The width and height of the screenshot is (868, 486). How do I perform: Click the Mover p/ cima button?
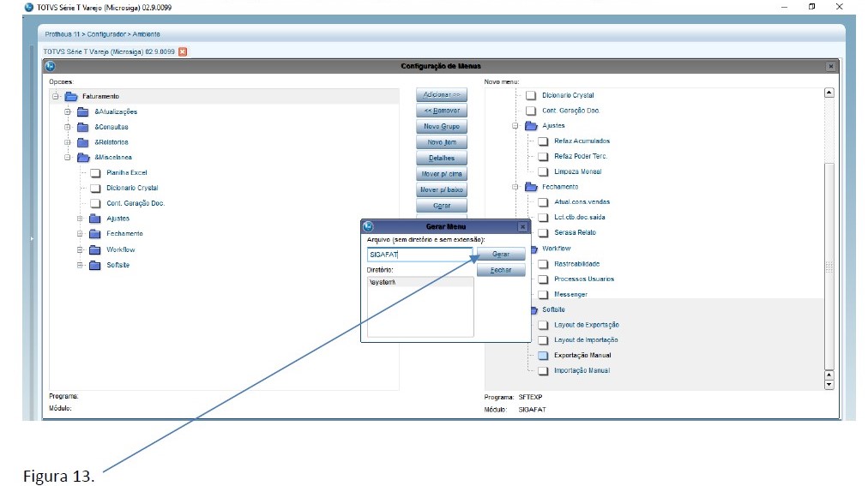coord(441,174)
